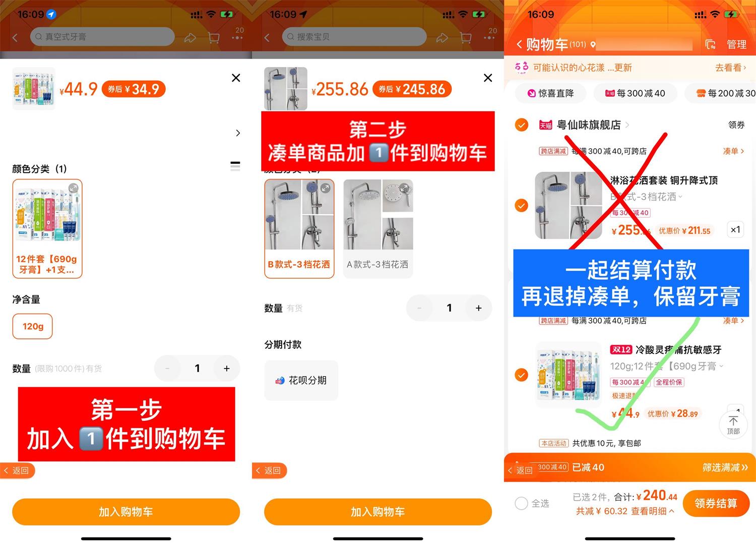The image size is (756, 545).
Task: Open the list view icon beside 颜色分类
Action: [x=235, y=166]
